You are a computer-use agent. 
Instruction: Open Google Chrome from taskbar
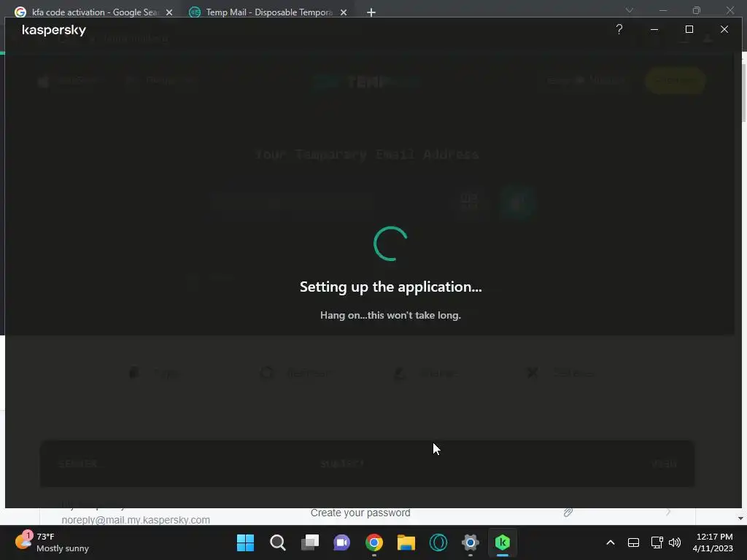(374, 542)
